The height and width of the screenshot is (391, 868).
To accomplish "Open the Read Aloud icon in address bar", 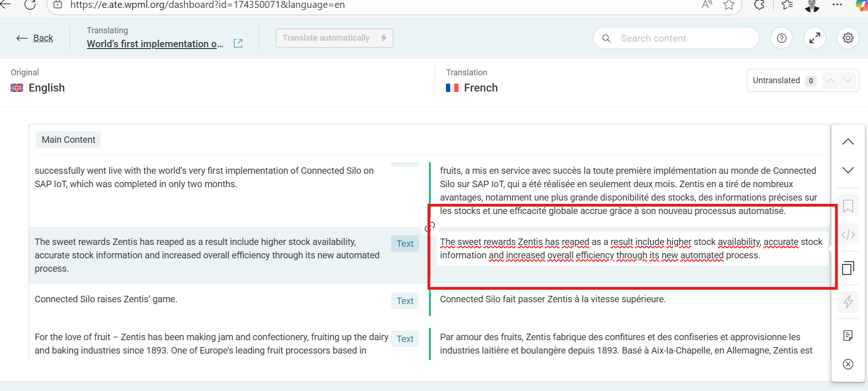I will [x=707, y=5].
